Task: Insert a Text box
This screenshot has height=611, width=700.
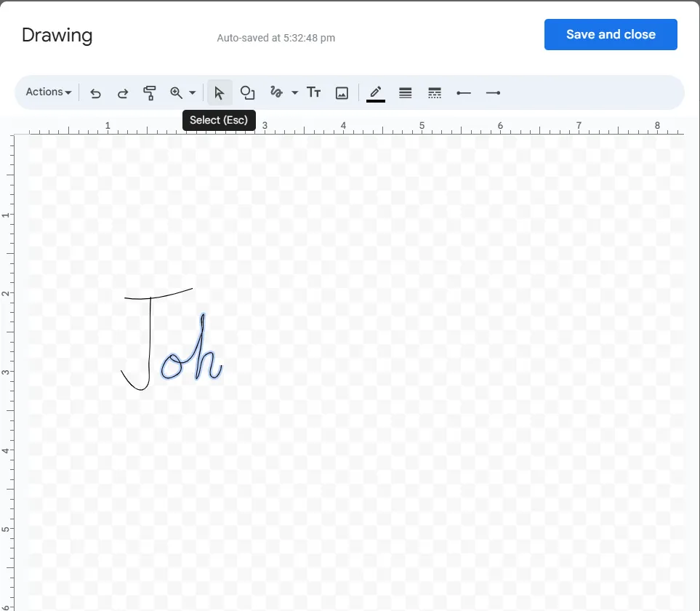Action: pyautogui.click(x=313, y=92)
